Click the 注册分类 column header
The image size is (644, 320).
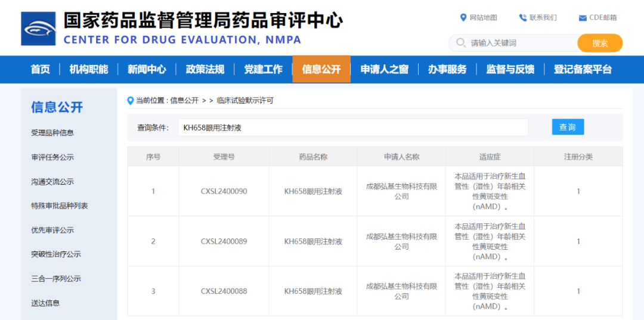pos(578,157)
